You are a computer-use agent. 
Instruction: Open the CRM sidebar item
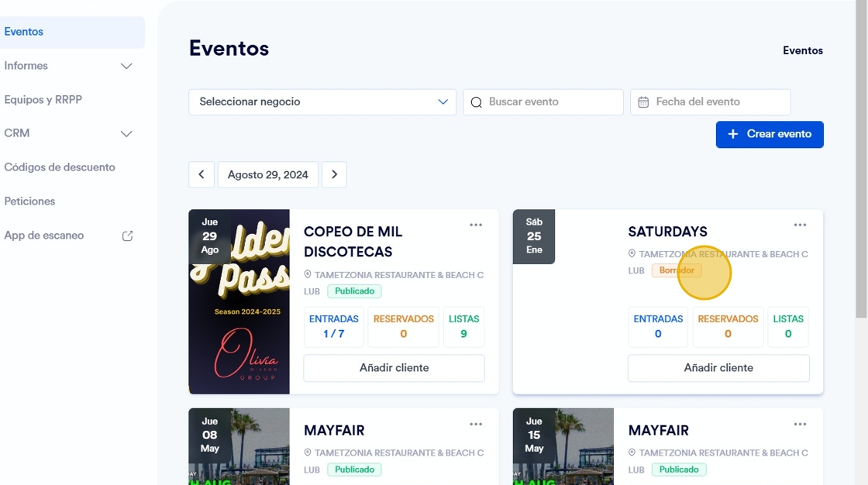coord(16,133)
